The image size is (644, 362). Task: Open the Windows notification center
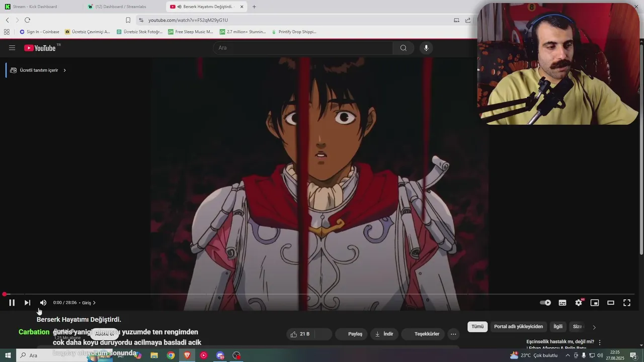point(634,355)
